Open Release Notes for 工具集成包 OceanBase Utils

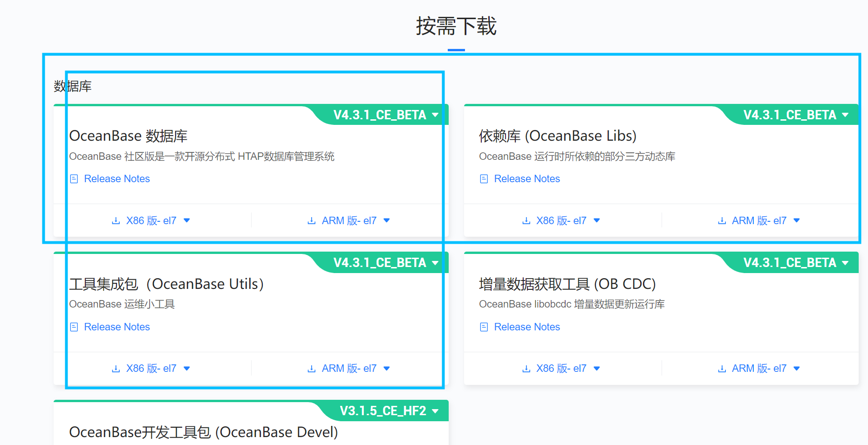[117, 327]
